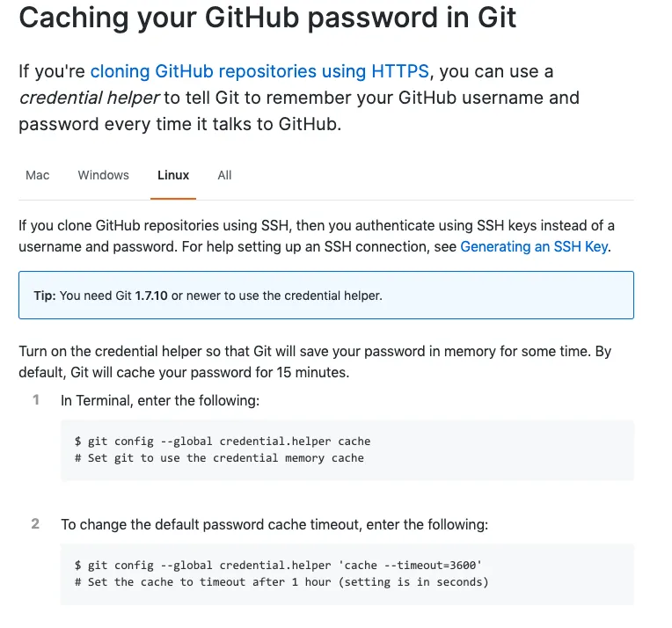Click step number 2 marker
The width and height of the screenshot is (672, 628).
coord(36,524)
